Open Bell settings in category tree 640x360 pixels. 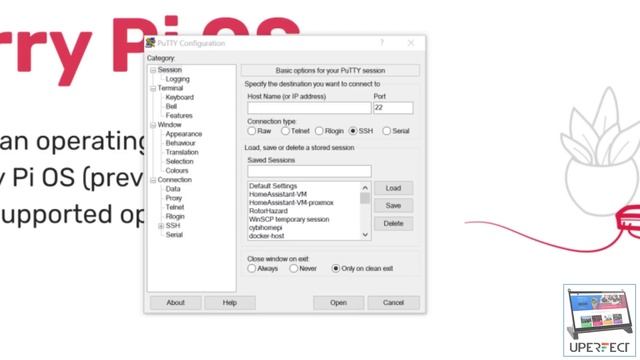(171, 106)
